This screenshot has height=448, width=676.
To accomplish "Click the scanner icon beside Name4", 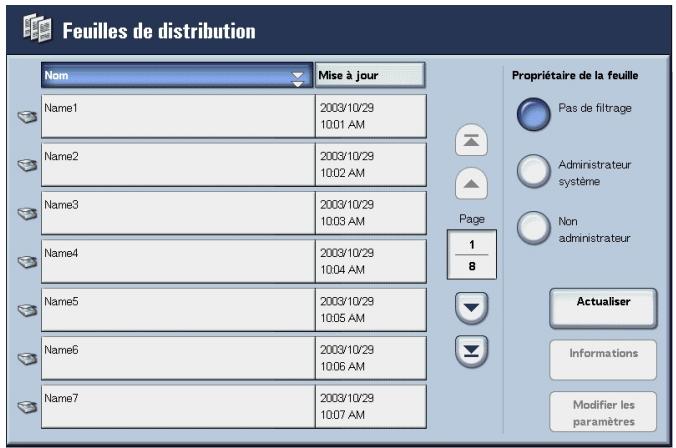I will coord(27,261).
